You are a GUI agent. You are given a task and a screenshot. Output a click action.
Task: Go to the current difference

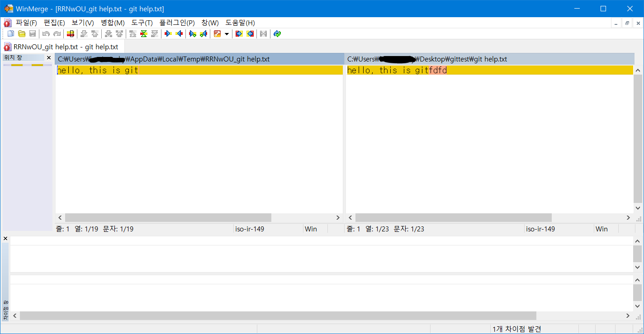pos(144,34)
